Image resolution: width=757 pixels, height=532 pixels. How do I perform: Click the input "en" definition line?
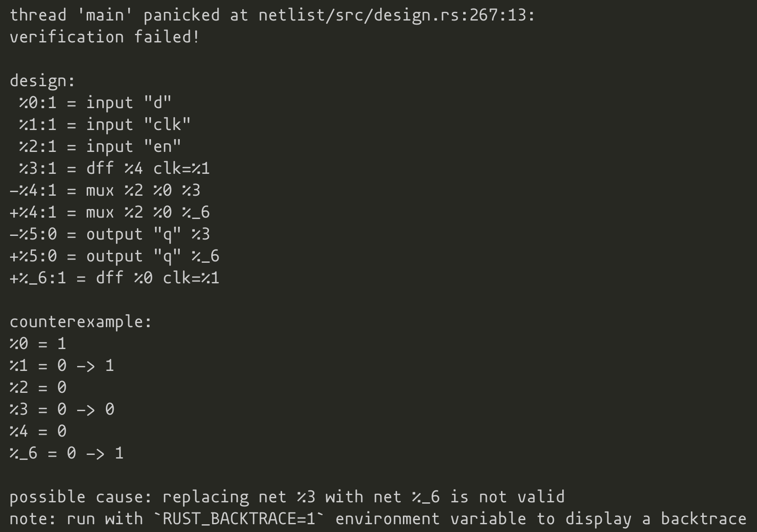pos(100,146)
